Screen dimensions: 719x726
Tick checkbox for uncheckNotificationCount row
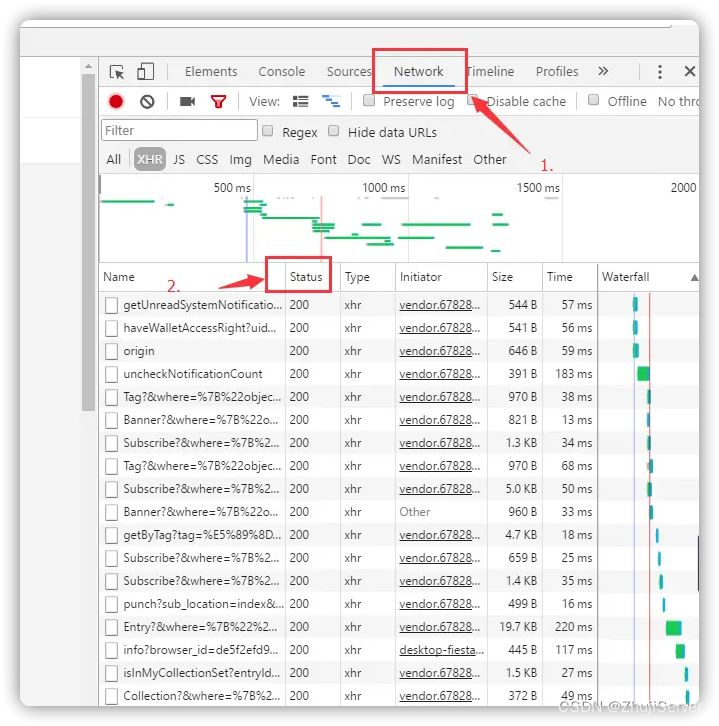pos(111,375)
